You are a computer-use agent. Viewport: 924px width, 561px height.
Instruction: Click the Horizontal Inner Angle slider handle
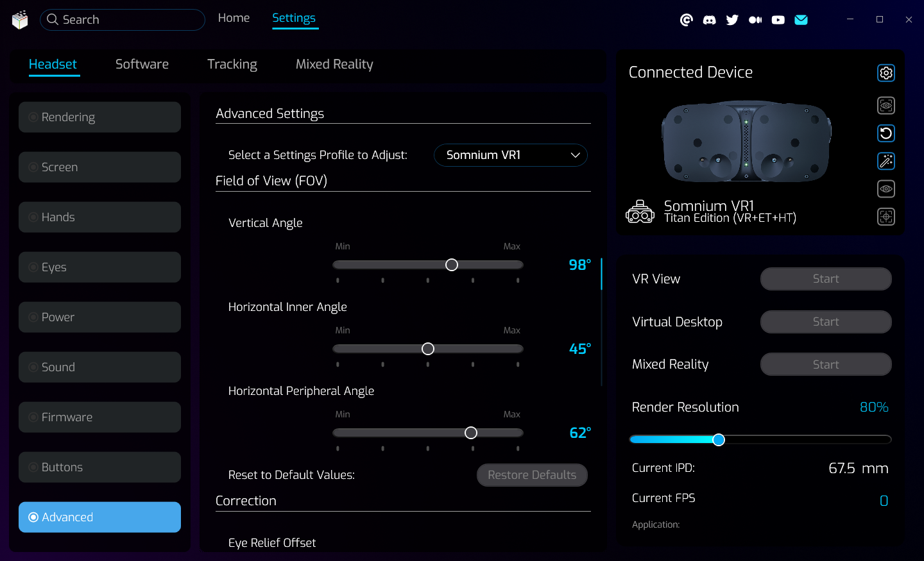point(428,349)
